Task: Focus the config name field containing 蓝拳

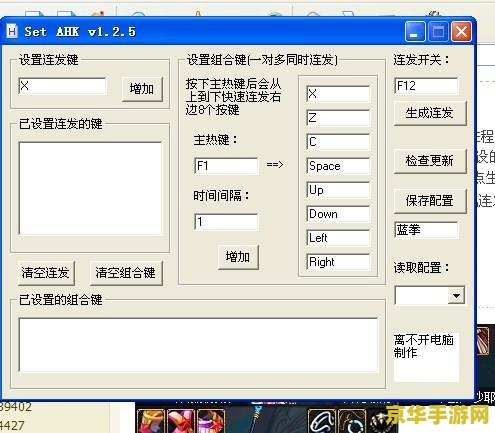Action: [426, 230]
